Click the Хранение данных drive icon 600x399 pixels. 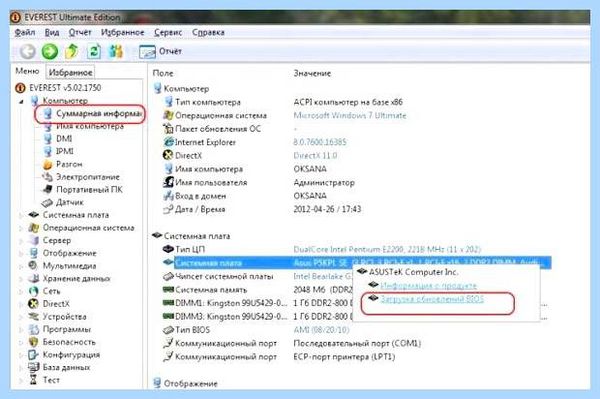click(x=34, y=278)
